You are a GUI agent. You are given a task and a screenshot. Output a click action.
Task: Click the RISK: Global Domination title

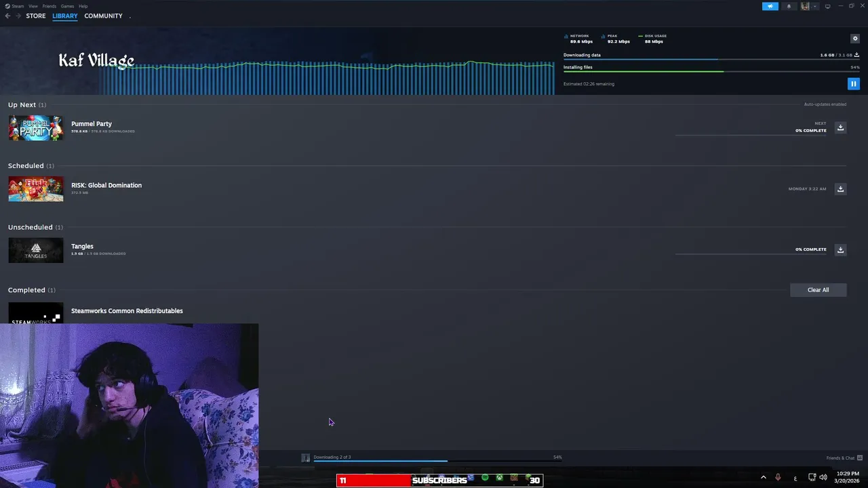[x=106, y=185]
